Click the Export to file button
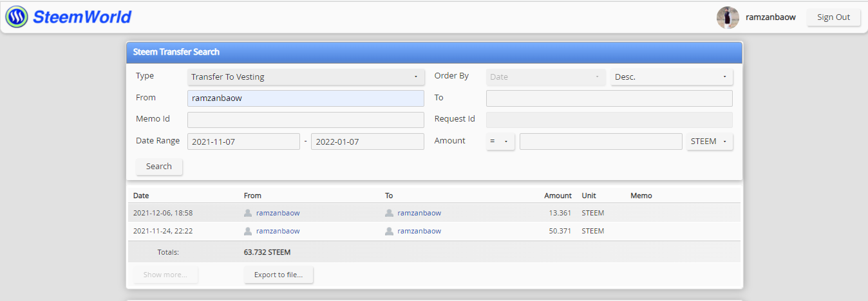The image size is (868, 301). tap(279, 275)
